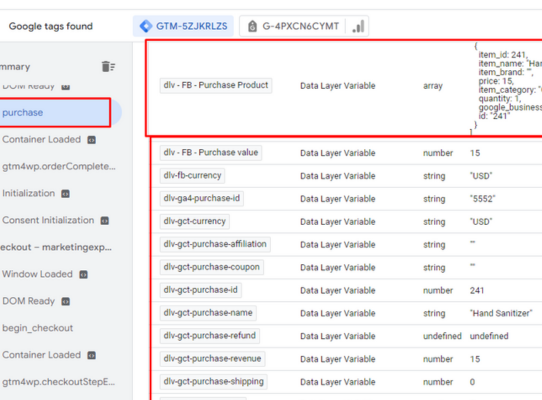Click the dlv-gct-purchase-revenue variable chip
The width and height of the screenshot is (542, 400).
(x=212, y=359)
